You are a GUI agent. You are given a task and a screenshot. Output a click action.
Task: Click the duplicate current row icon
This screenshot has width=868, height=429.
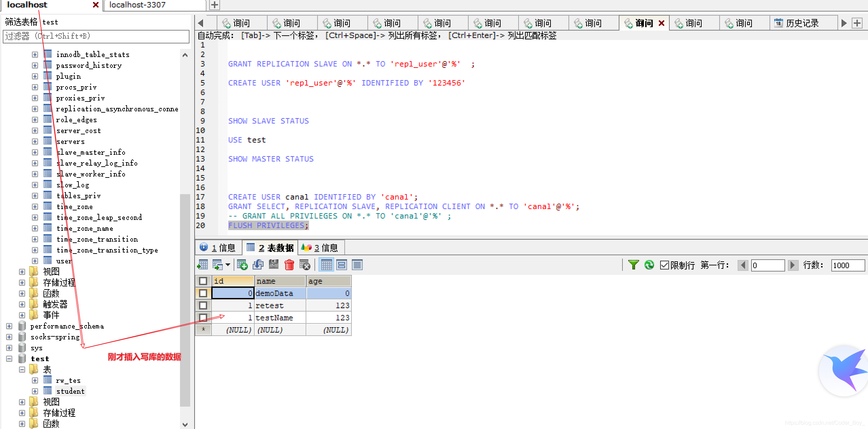click(258, 265)
